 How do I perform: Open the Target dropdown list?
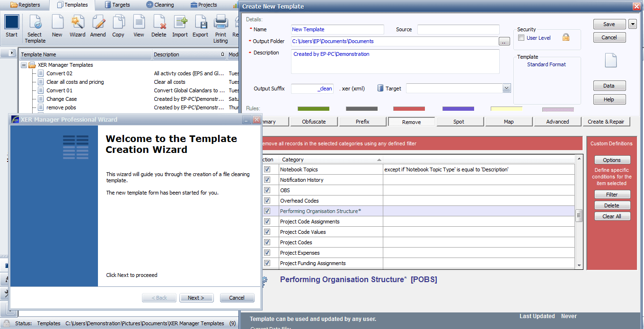tap(506, 88)
